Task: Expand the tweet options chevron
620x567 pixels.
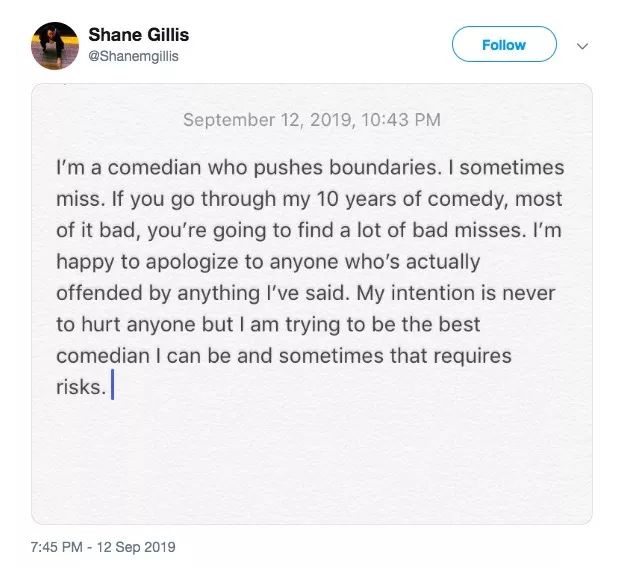Action: click(582, 46)
